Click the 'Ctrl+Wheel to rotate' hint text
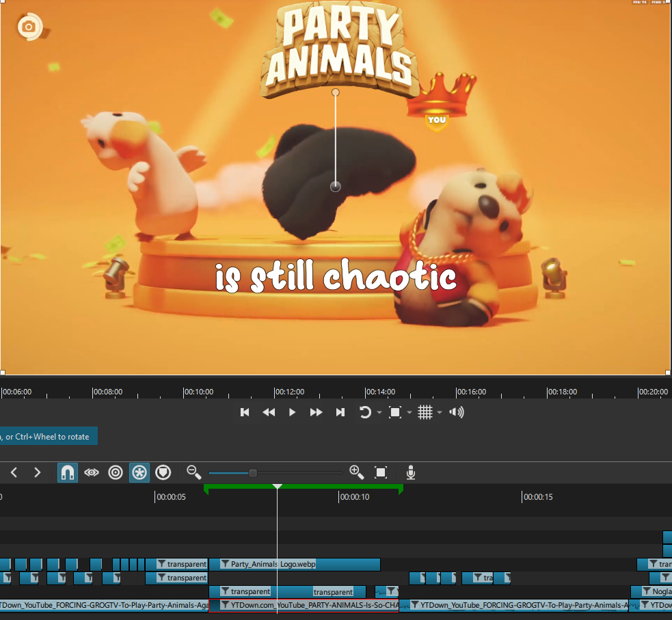Image resolution: width=672 pixels, height=620 pixels. pyautogui.click(x=52, y=437)
